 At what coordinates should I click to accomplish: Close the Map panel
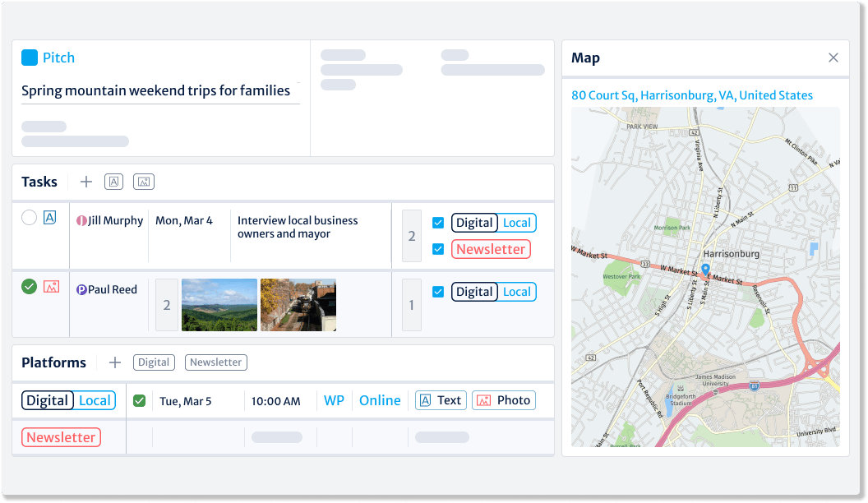(833, 58)
